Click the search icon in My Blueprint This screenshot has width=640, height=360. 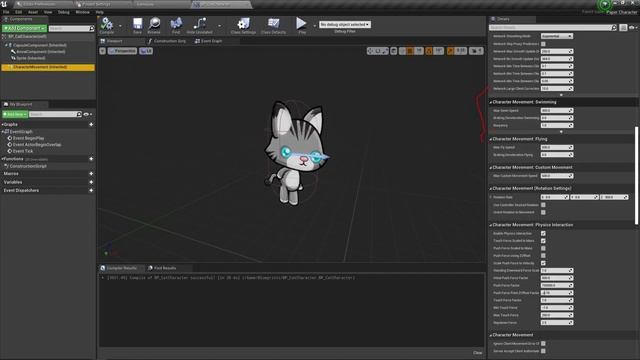pos(79,114)
